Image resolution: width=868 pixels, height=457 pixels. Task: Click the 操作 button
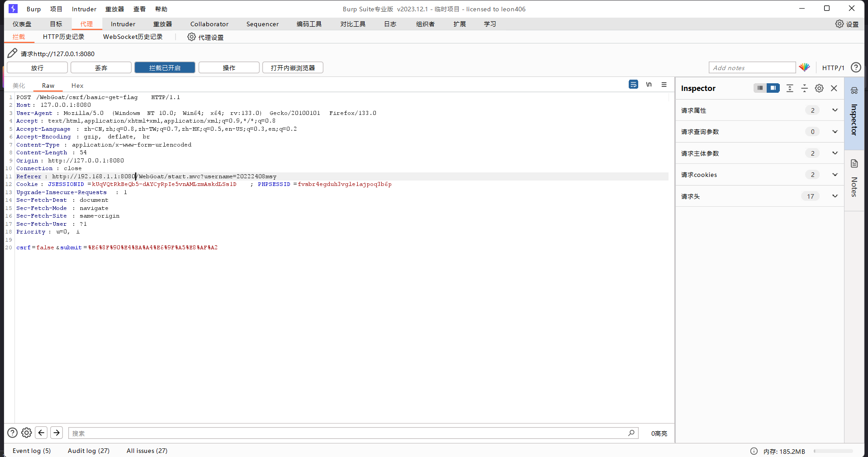tap(229, 67)
